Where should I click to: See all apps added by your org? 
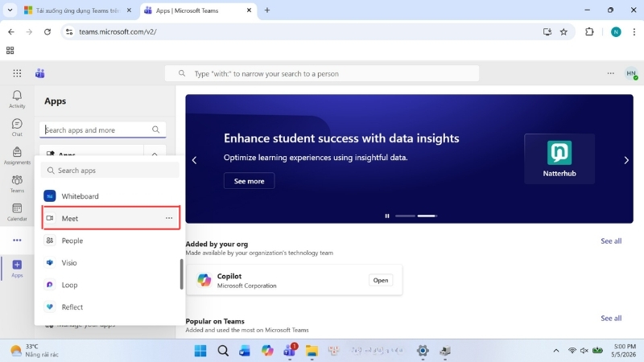611,241
